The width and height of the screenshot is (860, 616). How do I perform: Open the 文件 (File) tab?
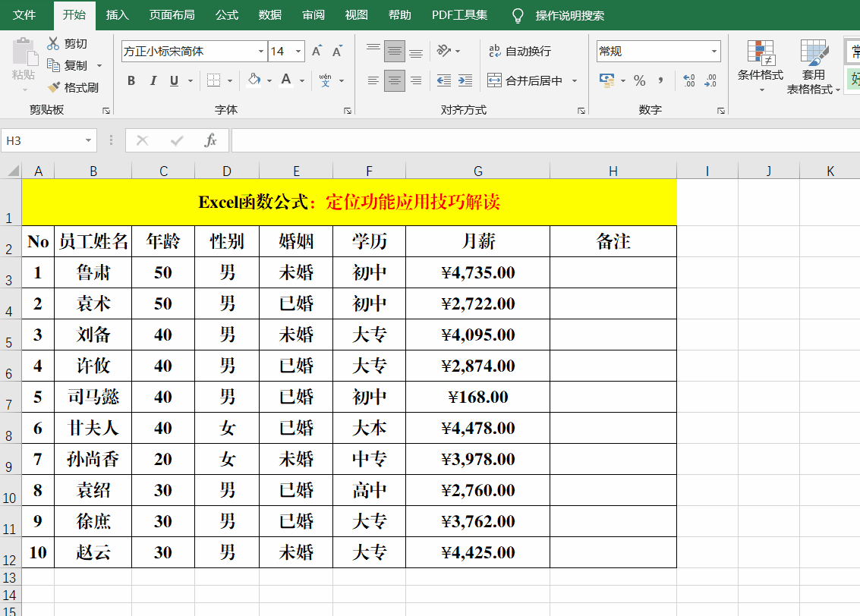click(x=24, y=15)
